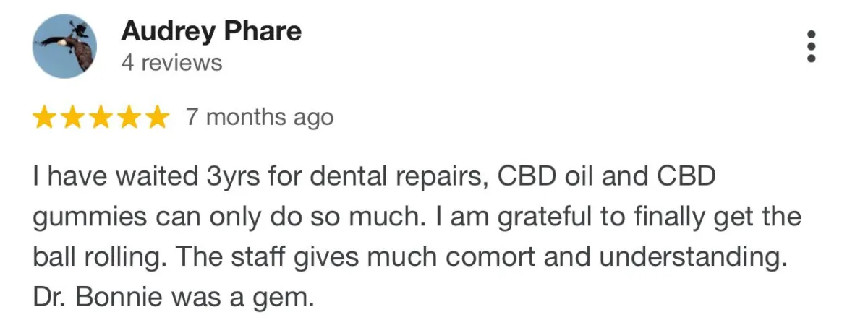Click Audrey Phare's eagle profile picture
This screenshot has width=868, height=333.
[64, 46]
